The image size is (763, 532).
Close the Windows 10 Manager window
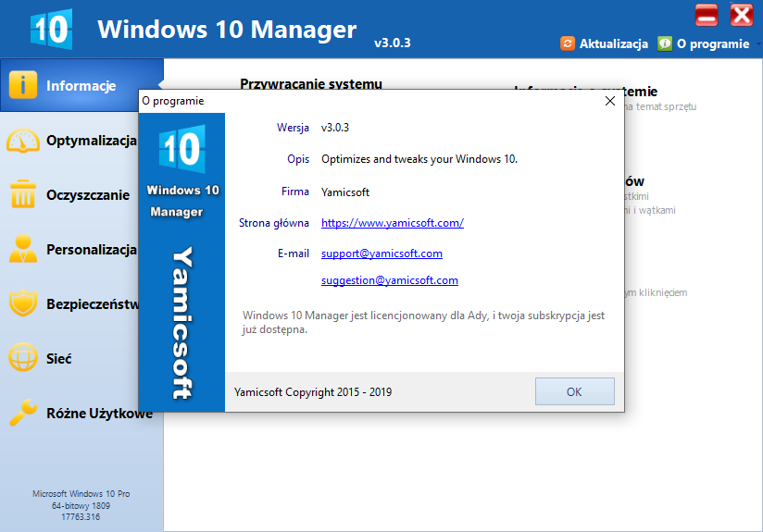coord(741,15)
